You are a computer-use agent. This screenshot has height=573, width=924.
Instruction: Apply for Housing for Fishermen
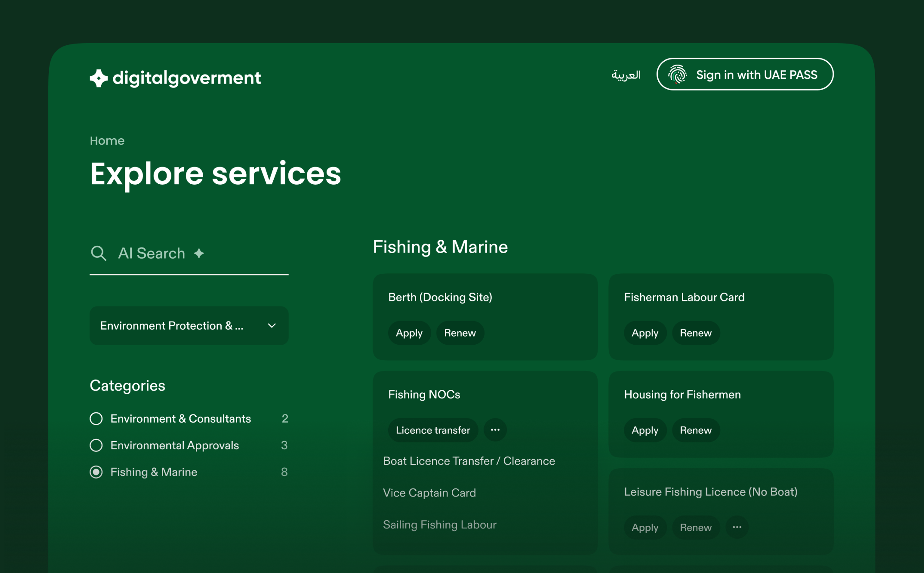[645, 430]
